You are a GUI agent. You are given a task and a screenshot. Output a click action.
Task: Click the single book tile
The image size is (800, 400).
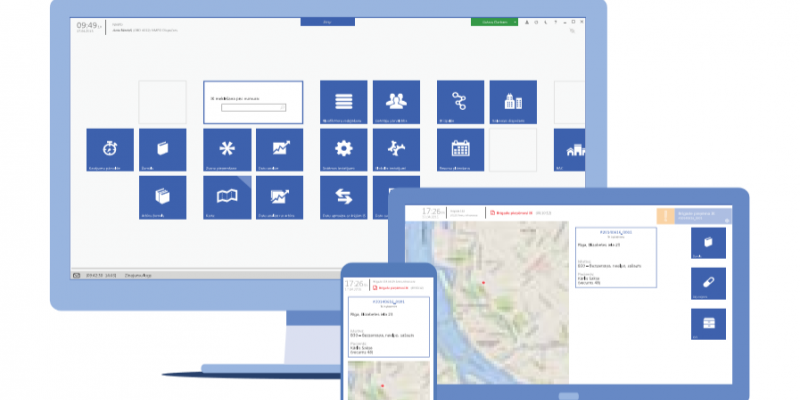(x=162, y=150)
